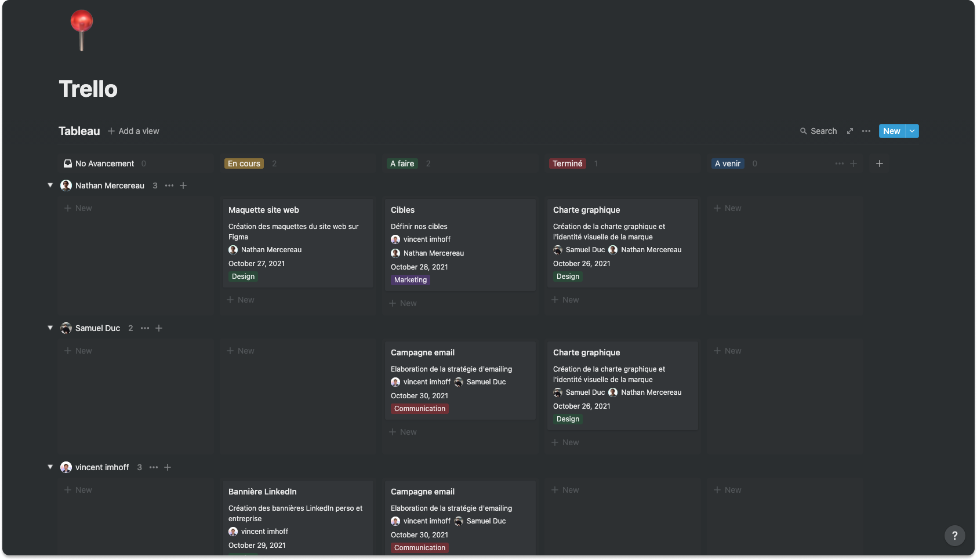The width and height of the screenshot is (977, 560).
Task: Click Add a view
Action: (133, 131)
